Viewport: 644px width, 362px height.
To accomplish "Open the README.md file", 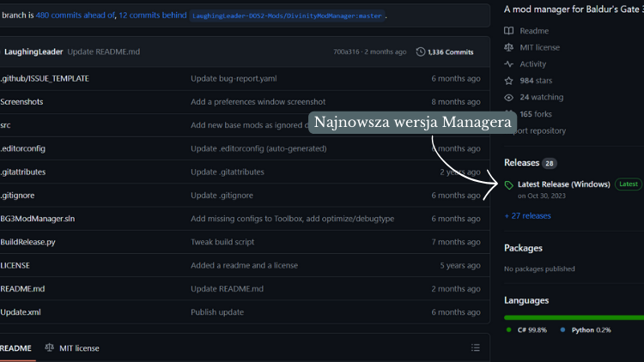I will pyautogui.click(x=22, y=289).
